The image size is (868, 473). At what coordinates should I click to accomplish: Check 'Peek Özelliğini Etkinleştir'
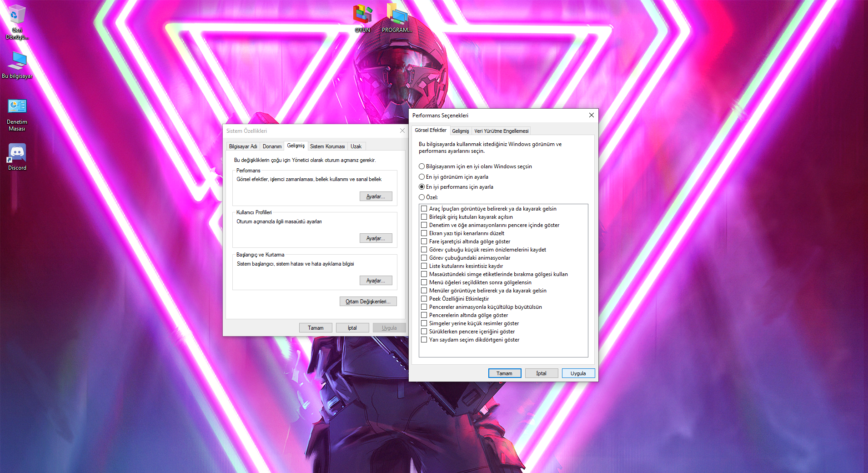[x=424, y=299]
